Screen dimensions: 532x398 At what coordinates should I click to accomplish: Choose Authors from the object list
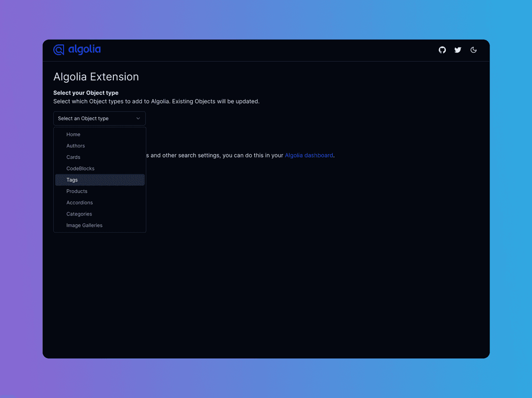[x=100, y=146]
